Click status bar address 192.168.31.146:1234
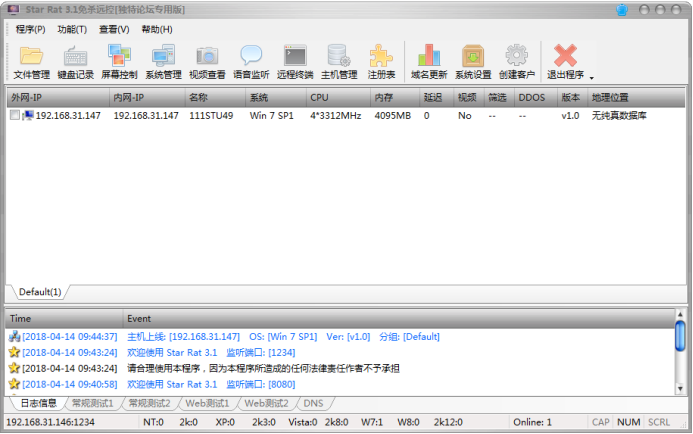The height and width of the screenshot is (434, 693). click(50, 422)
